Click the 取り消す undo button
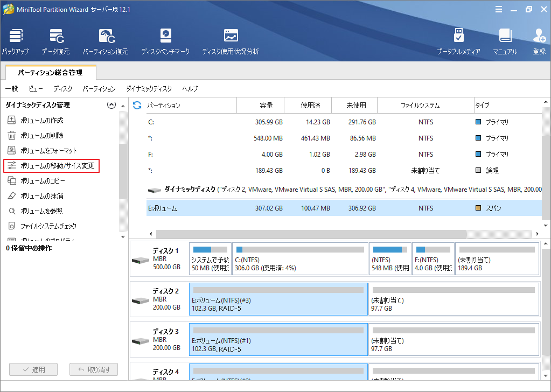 point(94,369)
